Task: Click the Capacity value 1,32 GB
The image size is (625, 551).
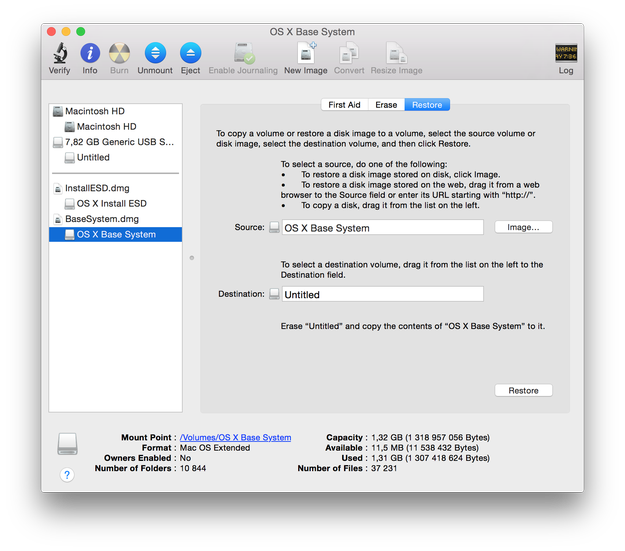Action: [430, 437]
